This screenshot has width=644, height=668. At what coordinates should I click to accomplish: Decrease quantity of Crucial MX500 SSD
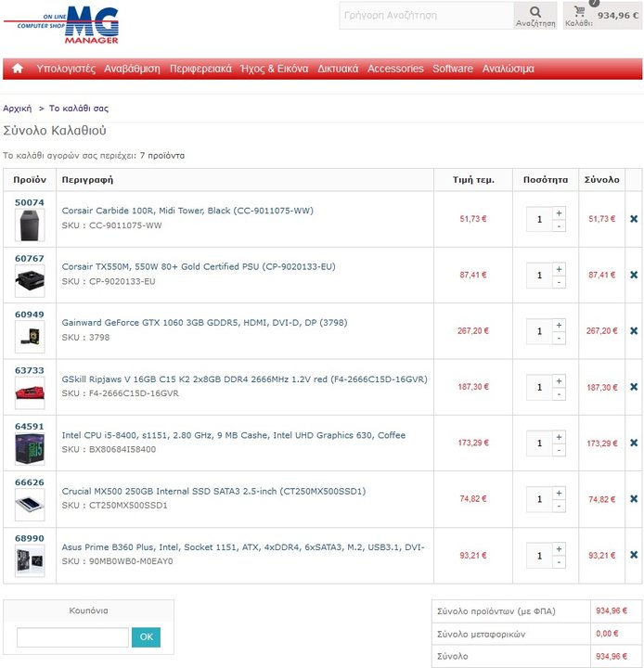(x=559, y=506)
